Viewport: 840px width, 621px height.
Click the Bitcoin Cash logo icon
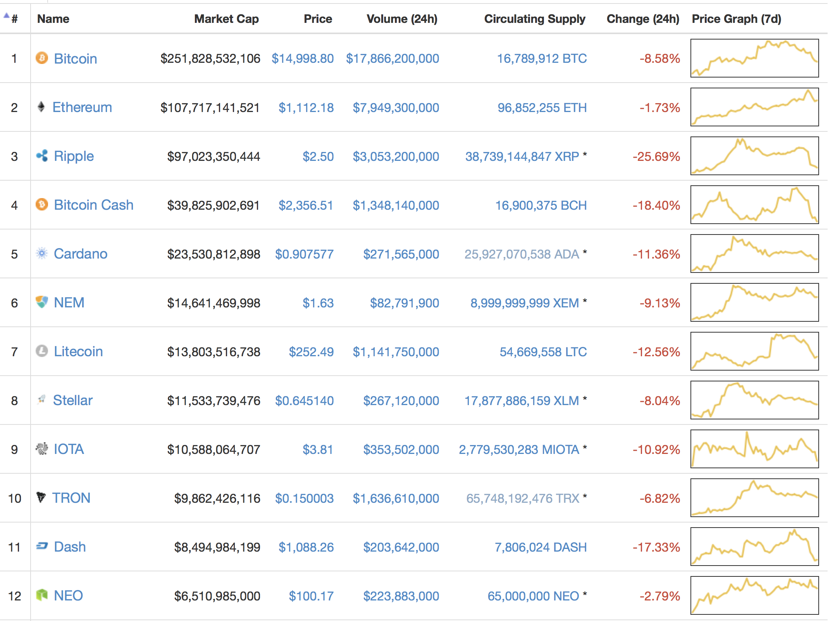click(x=42, y=205)
